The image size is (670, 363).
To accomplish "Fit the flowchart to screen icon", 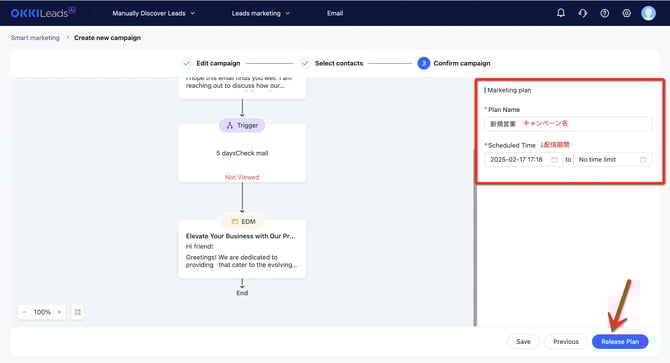I will point(78,312).
